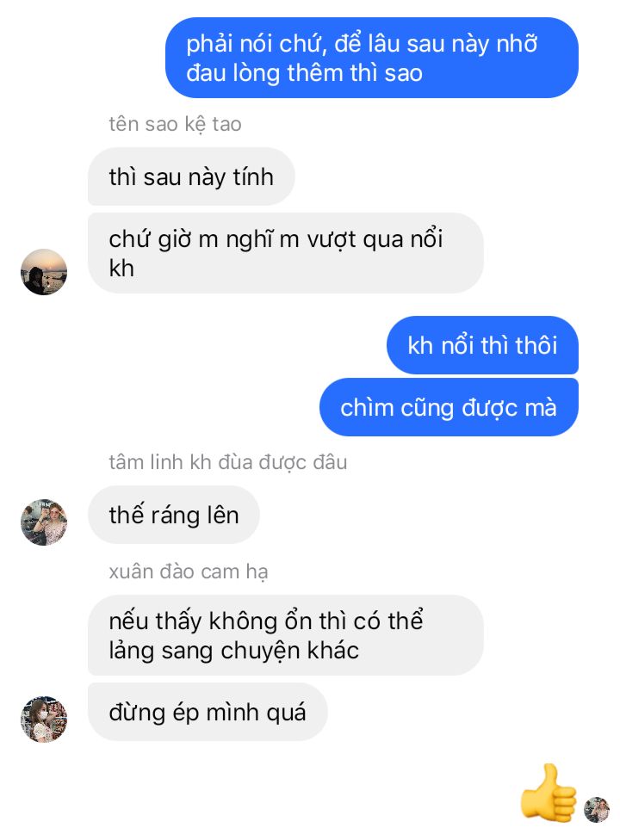620x840 pixels.
Task: Tap the "thì sau này tính" bubble
Action: [x=191, y=176]
